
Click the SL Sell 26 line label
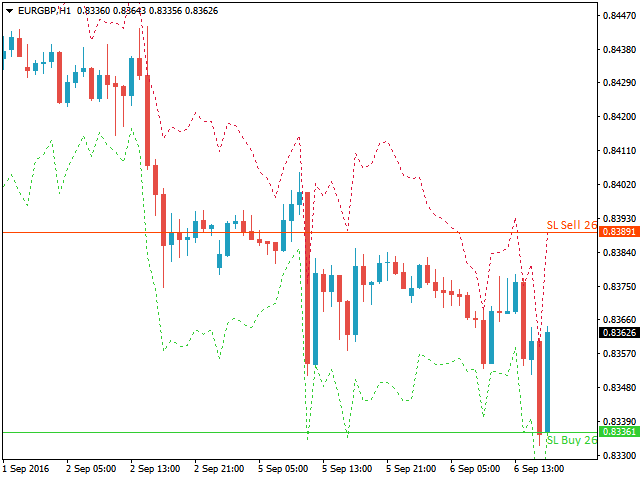[571, 225]
